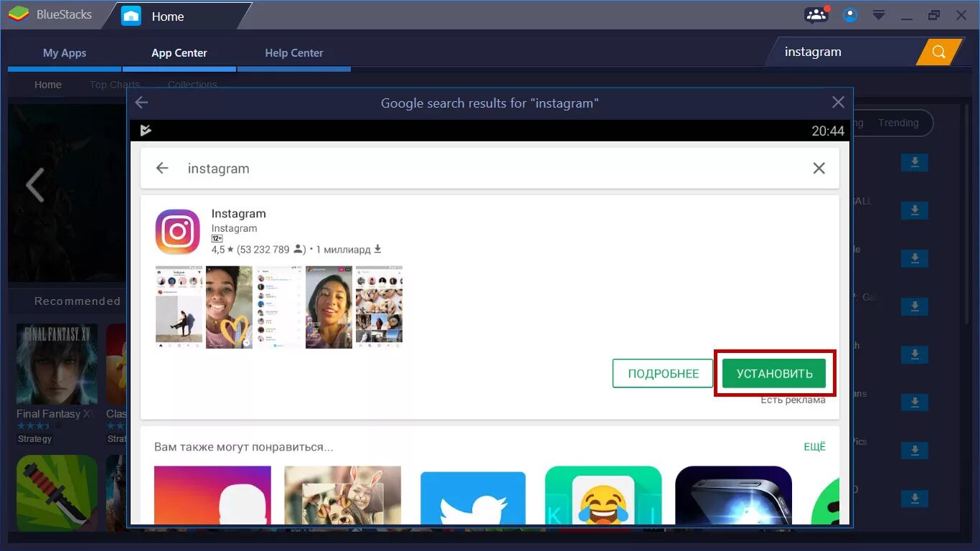Click the Play Store icon in status bar
Viewport: 980px width, 551px height.
point(146,130)
